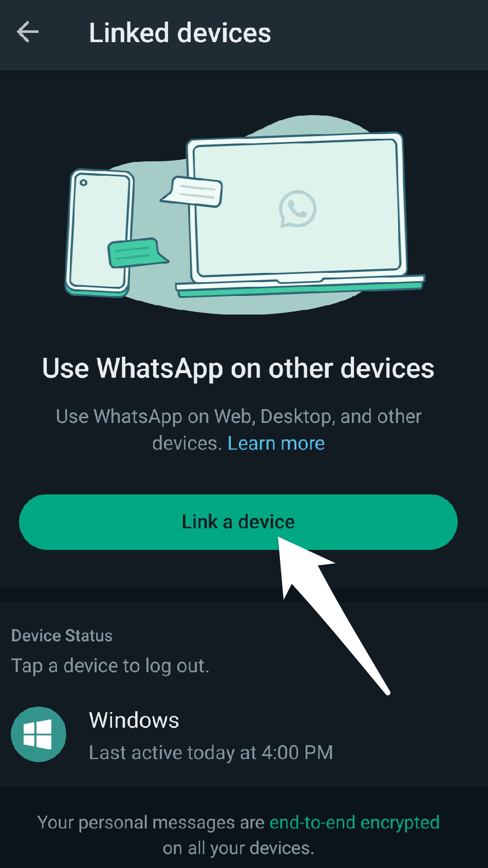Open the Learn more link
The height and width of the screenshot is (868, 488).
(x=276, y=443)
